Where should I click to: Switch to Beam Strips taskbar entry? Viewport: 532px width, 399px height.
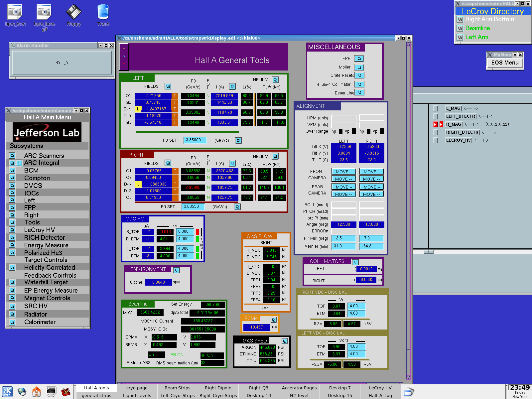(178, 388)
